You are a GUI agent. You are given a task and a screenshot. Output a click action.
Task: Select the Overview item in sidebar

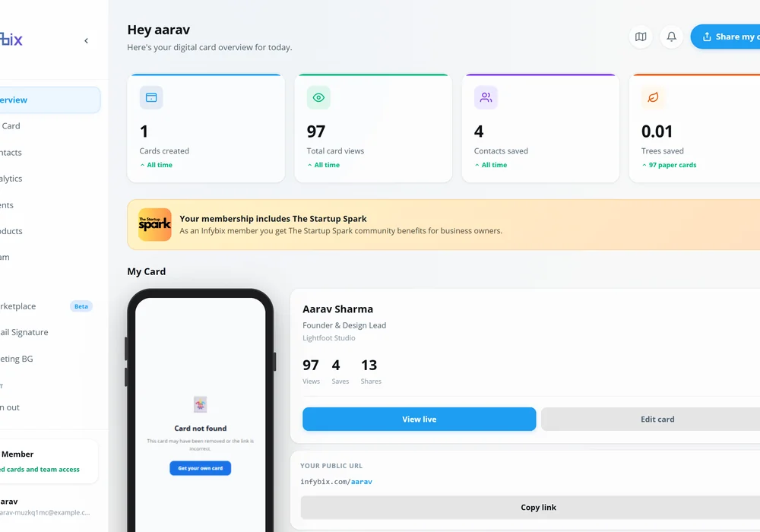50,100
